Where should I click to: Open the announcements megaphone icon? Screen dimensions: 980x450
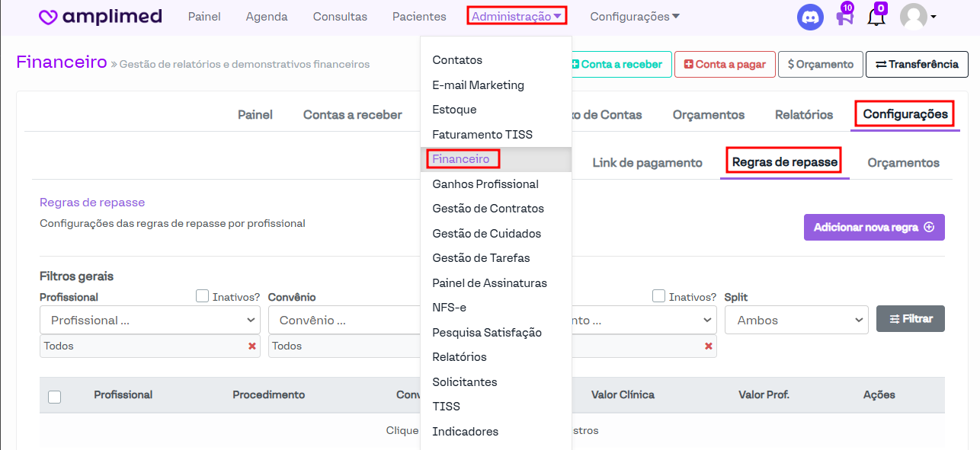[x=844, y=17]
